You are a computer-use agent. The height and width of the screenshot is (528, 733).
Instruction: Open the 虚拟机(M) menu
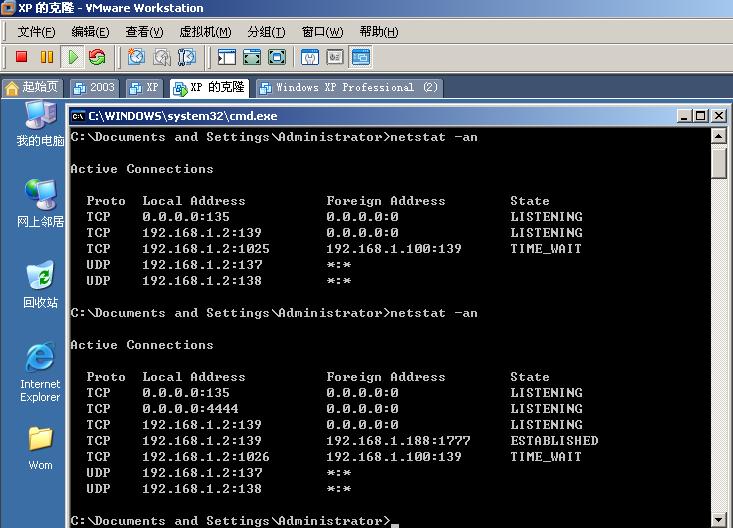click(x=204, y=32)
